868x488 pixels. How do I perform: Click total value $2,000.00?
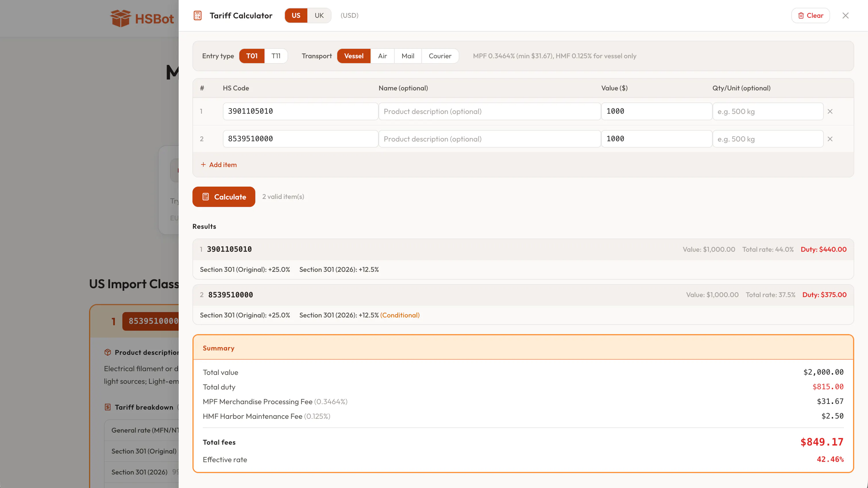823,372
